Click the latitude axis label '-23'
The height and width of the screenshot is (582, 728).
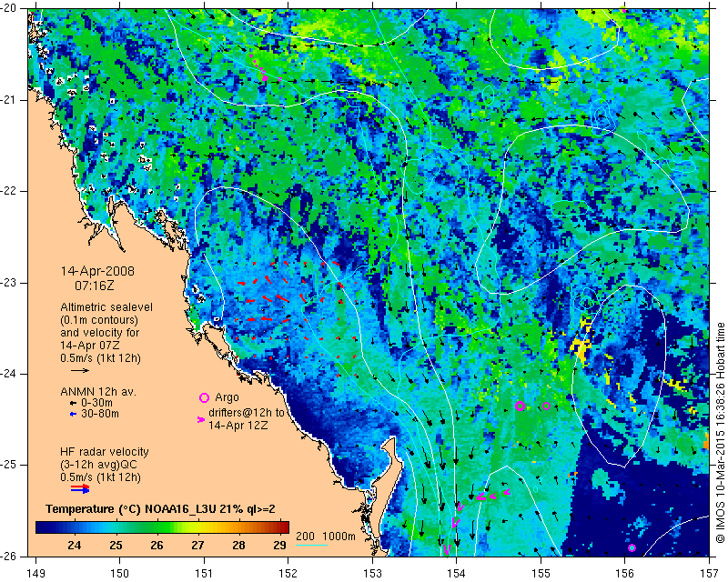click(x=9, y=282)
